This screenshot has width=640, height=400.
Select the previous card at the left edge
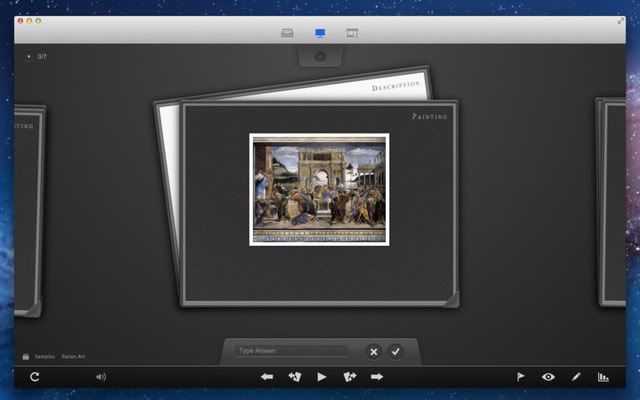[30, 210]
